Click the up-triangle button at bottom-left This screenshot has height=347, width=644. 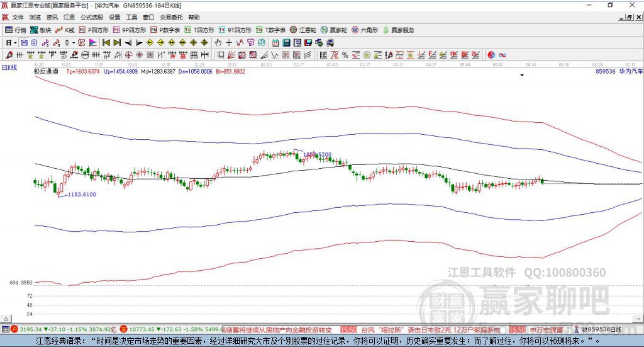[6, 319]
